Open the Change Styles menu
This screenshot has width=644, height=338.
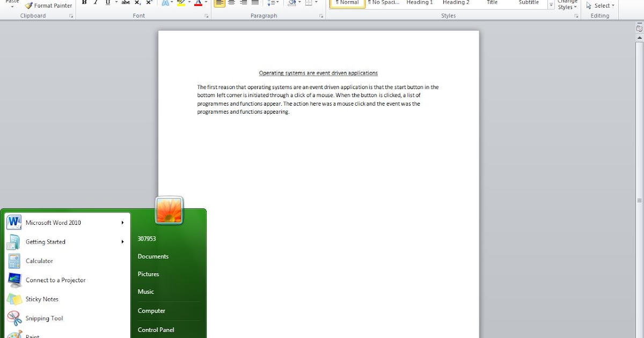point(567,5)
